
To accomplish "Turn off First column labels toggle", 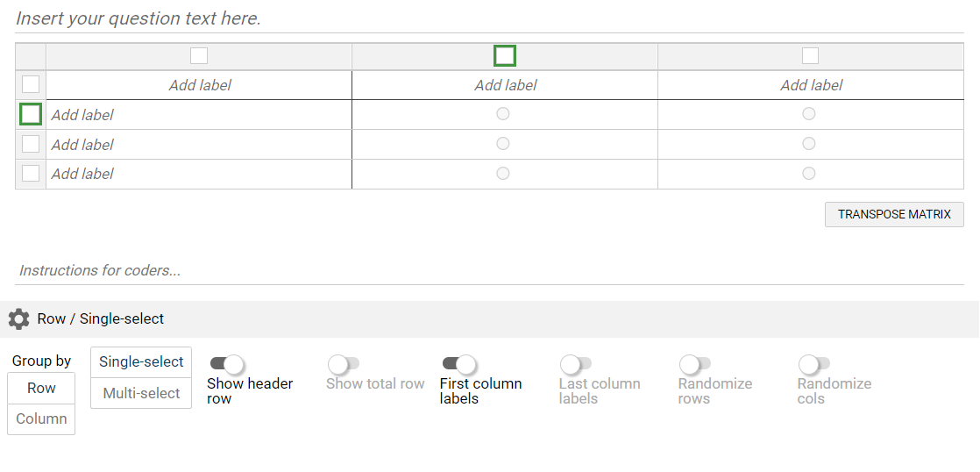I will 458,363.
